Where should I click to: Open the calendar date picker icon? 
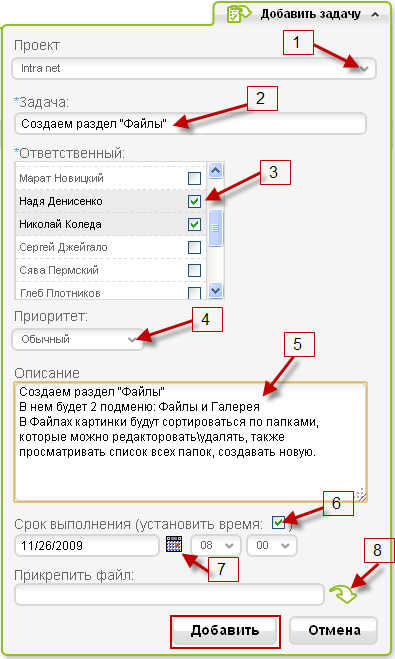point(174,544)
